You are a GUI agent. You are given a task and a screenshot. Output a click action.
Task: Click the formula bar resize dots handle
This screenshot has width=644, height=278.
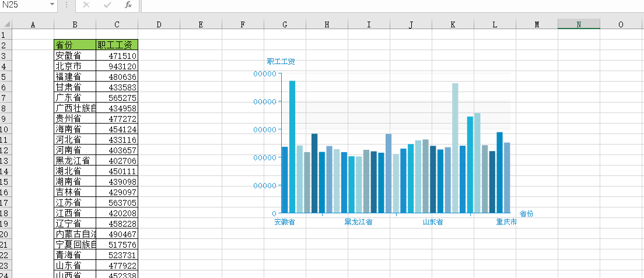tap(66, 5)
